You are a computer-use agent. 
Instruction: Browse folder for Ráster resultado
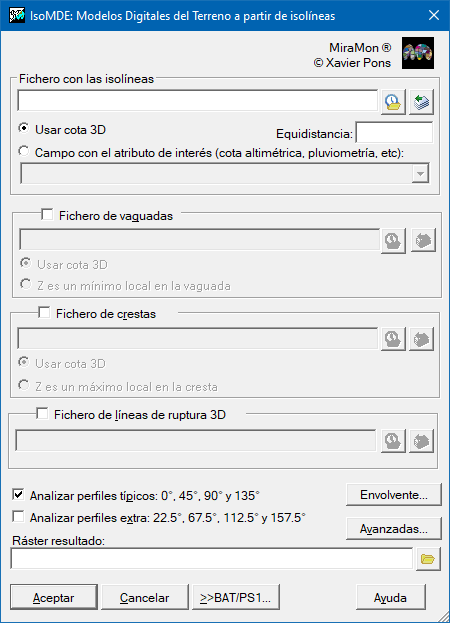(x=428, y=559)
